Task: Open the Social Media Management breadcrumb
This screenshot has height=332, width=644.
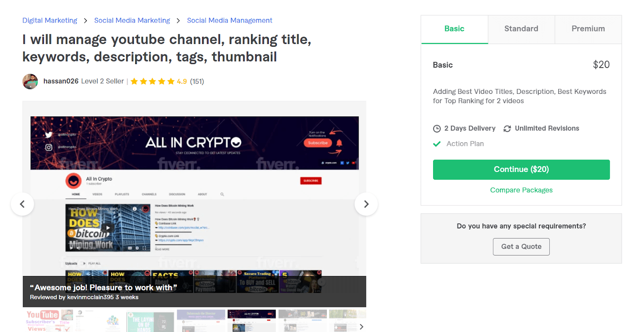Action: tap(229, 21)
